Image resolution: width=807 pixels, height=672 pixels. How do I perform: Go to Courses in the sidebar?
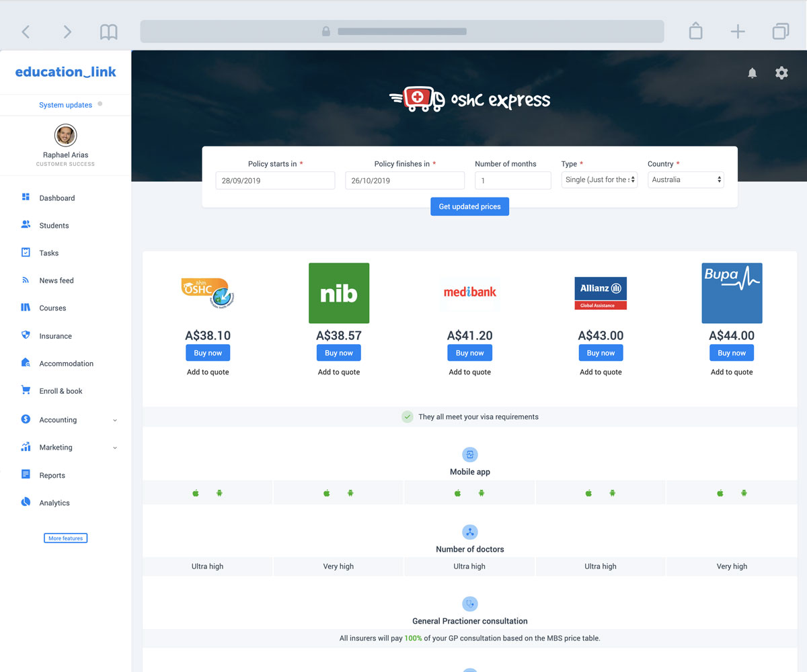coord(52,308)
